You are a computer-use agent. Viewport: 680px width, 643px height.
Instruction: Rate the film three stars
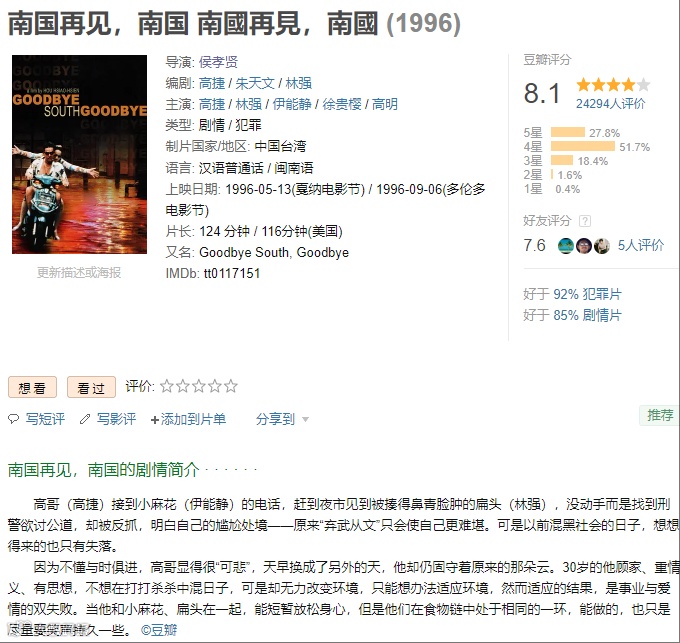tap(199, 386)
